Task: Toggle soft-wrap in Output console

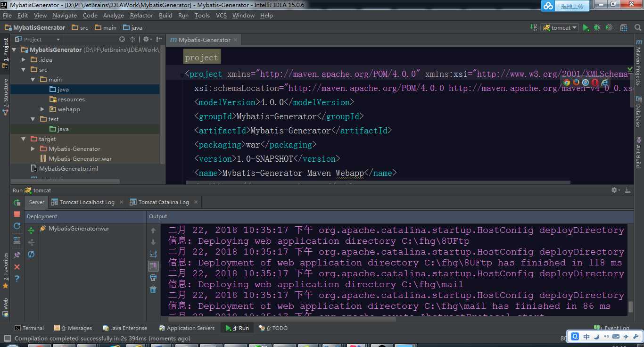Action: [153, 254]
